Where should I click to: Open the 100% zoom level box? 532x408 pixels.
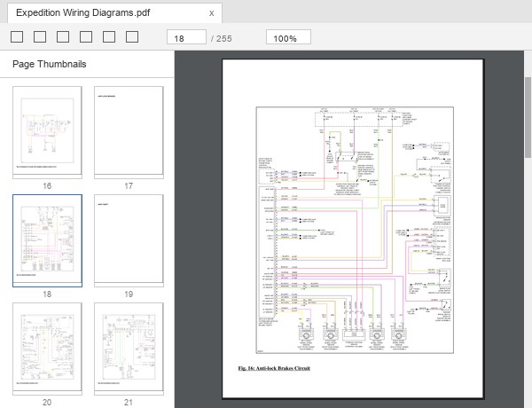(x=288, y=37)
